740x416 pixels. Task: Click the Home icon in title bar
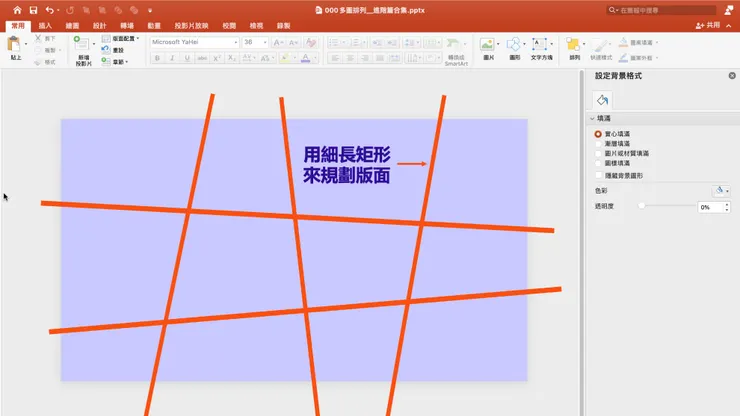coord(17,10)
